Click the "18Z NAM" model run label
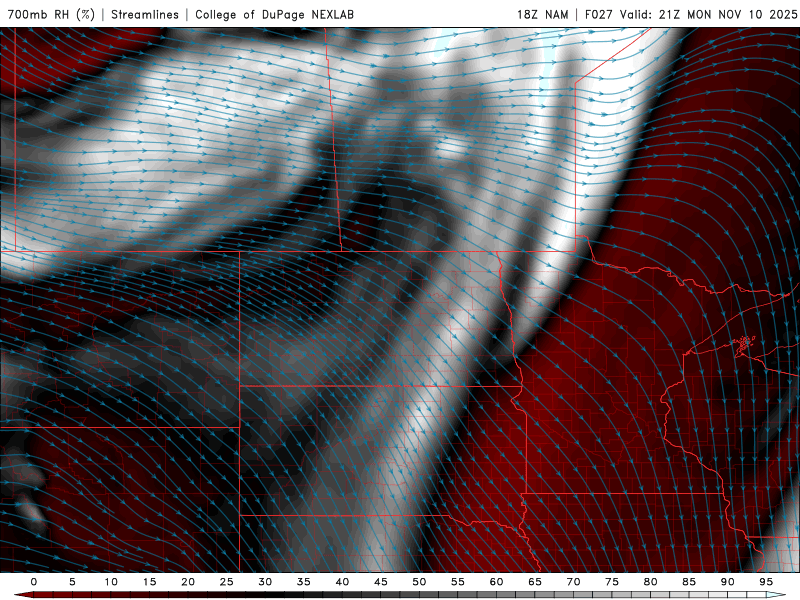The height and width of the screenshot is (600, 800). point(543,14)
